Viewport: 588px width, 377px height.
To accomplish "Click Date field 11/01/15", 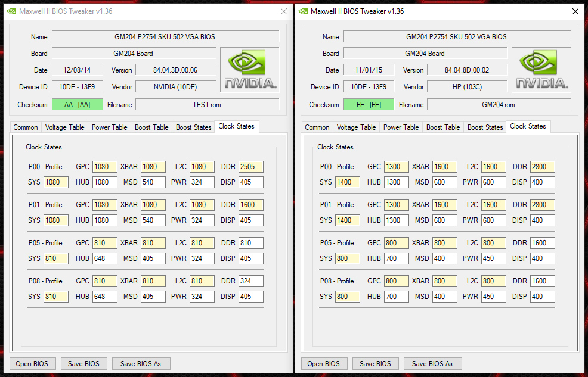I will coord(369,70).
